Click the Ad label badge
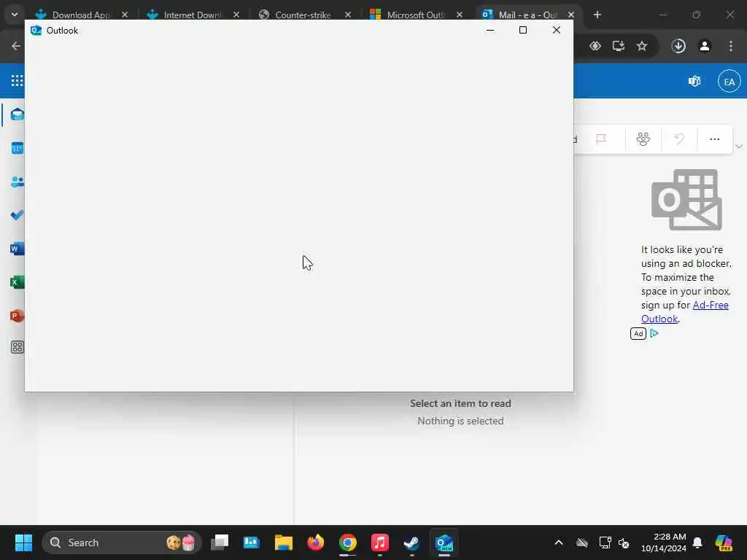Image resolution: width=747 pixels, height=560 pixels. point(638,333)
